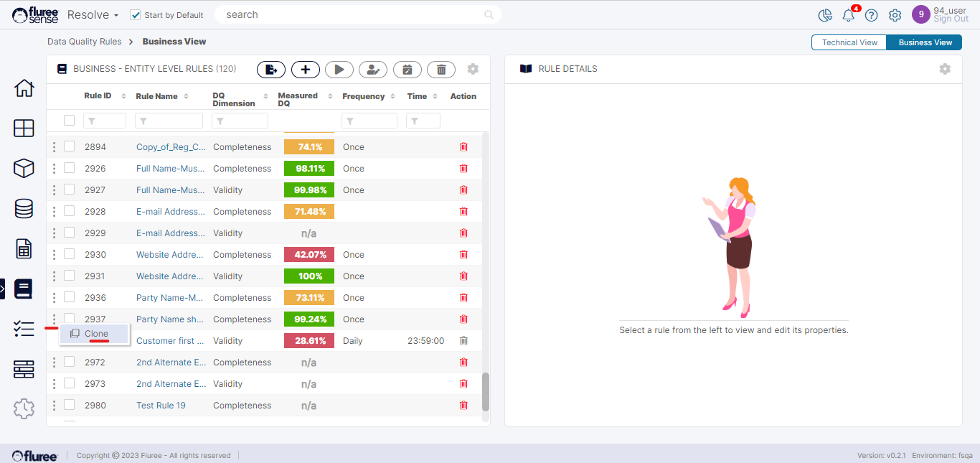This screenshot has width=980, height=463.
Task: Check the box for rule 2926
Action: 70,168
